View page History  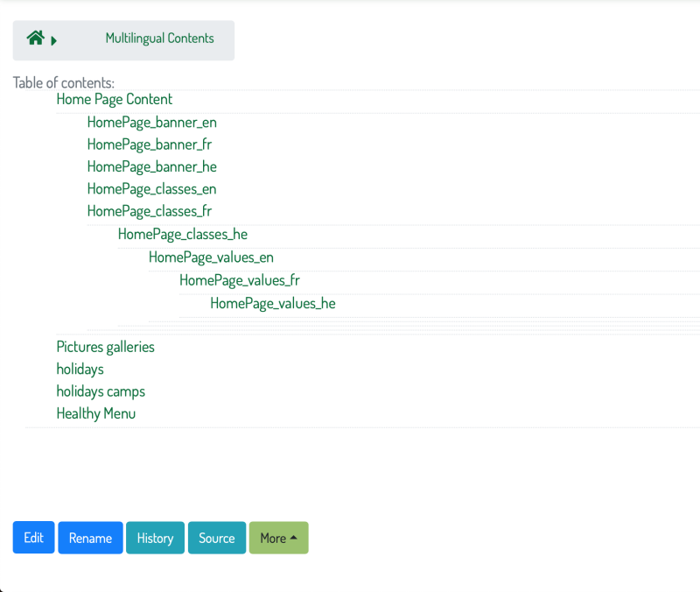155,538
